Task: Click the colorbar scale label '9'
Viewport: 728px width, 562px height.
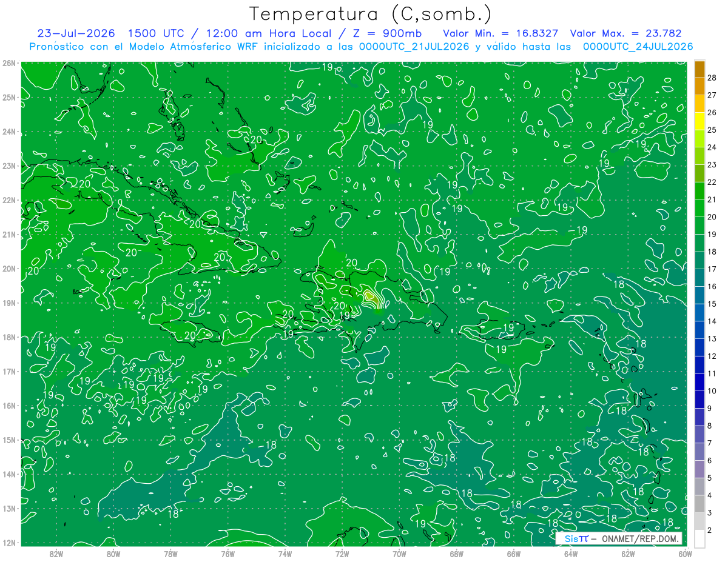Action: click(710, 408)
